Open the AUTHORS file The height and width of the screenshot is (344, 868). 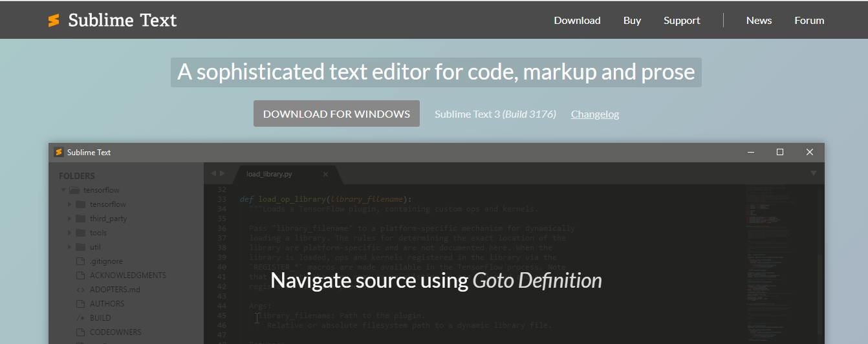(107, 304)
